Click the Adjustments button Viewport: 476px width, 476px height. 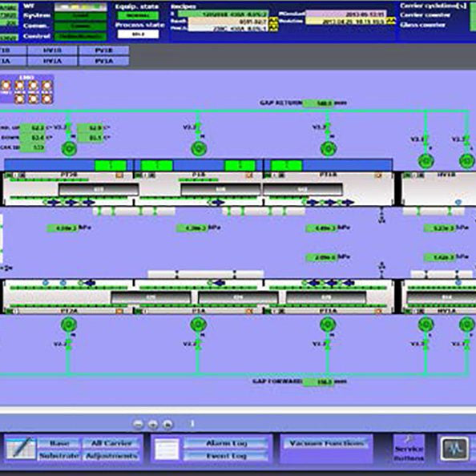click(111, 456)
